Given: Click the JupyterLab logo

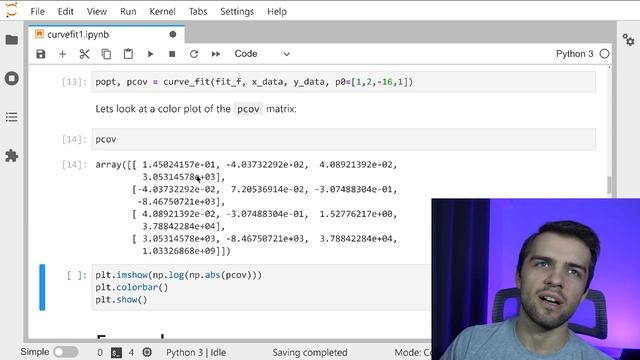Looking at the screenshot, I should pyautogui.click(x=12, y=10).
